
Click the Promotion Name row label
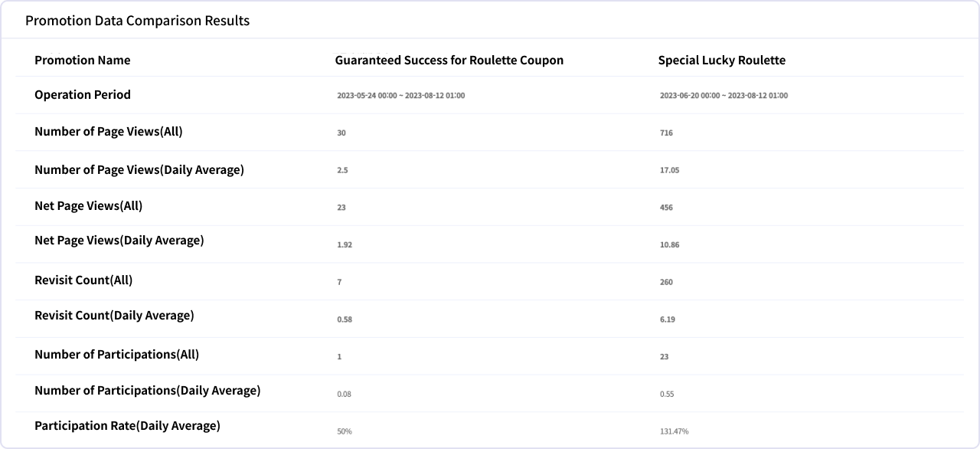[x=83, y=61]
